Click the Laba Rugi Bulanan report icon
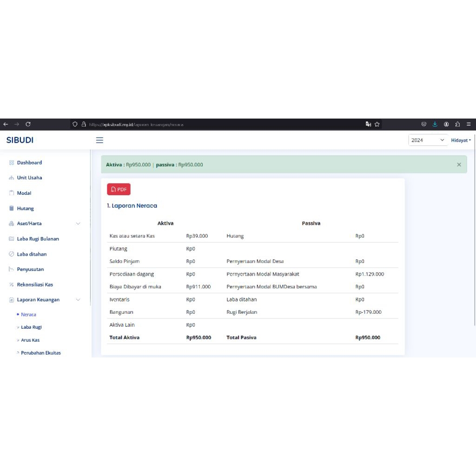The image size is (476, 476). (x=11, y=238)
